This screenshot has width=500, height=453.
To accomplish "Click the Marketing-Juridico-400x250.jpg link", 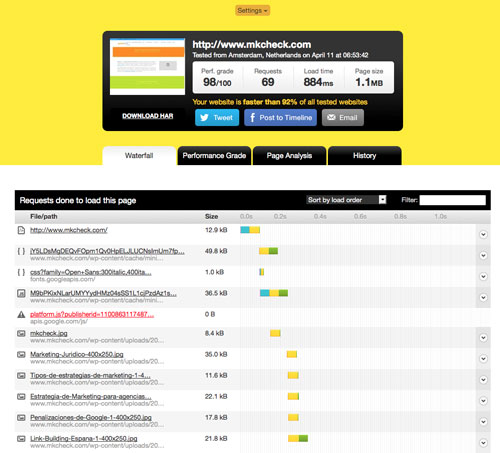I will (x=77, y=354).
